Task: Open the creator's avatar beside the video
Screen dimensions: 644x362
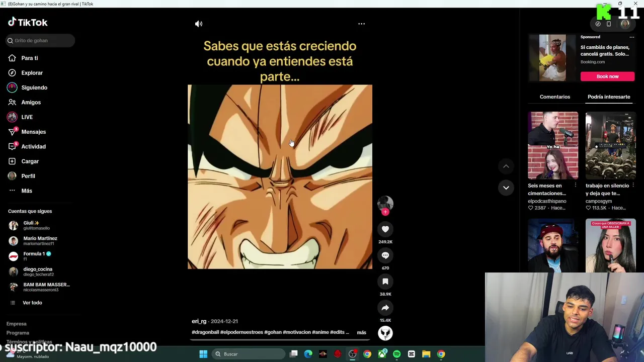Action: (385, 203)
